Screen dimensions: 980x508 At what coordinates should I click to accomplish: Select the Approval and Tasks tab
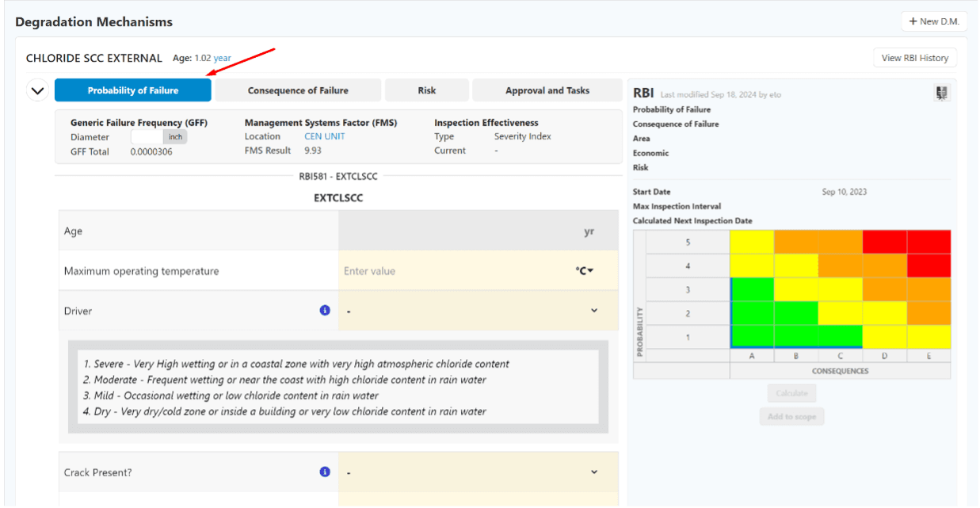click(547, 90)
